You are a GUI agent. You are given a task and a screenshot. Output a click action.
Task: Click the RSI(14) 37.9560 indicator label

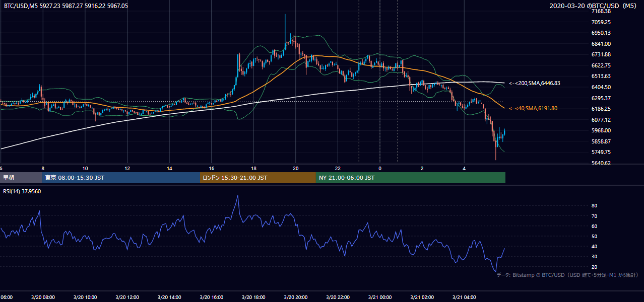[22, 191]
